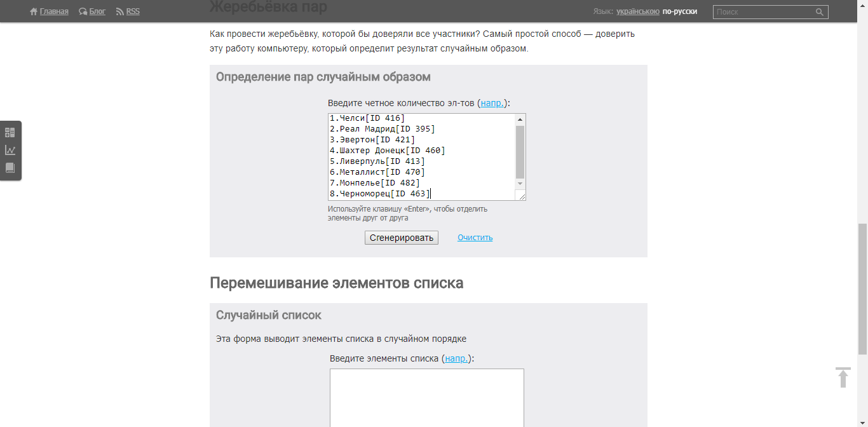Open the calculator icon in left sidebar
The width and height of the screenshot is (868, 427).
pyautogui.click(x=10, y=133)
